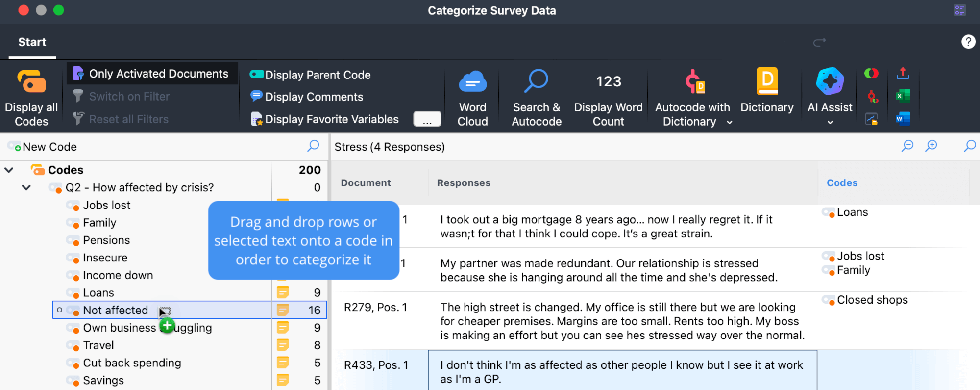The height and width of the screenshot is (390, 980).
Task: Switch to the Start tab
Action: pos(32,42)
